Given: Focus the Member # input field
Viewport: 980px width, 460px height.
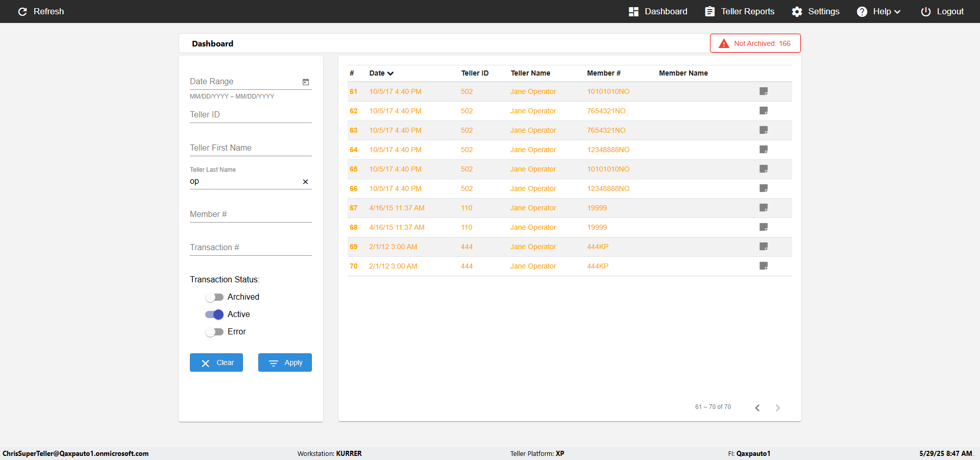Looking at the screenshot, I should (x=251, y=214).
